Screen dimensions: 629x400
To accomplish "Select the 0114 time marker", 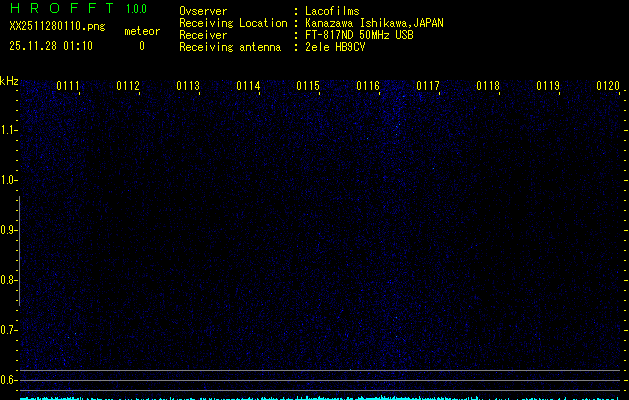I will (248, 86).
